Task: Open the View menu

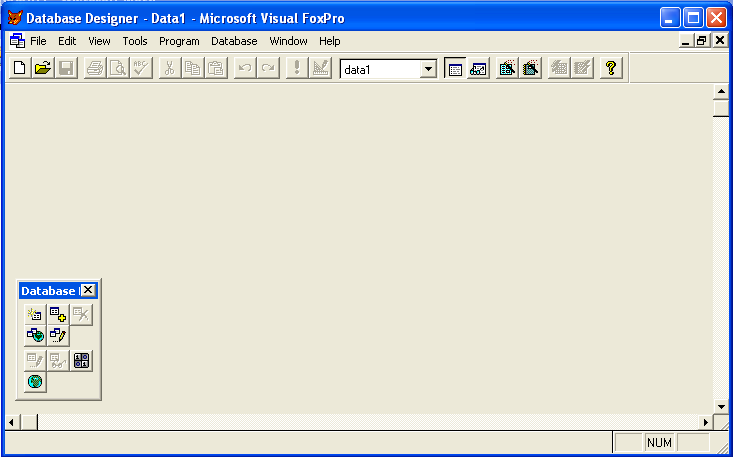Action: (99, 41)
